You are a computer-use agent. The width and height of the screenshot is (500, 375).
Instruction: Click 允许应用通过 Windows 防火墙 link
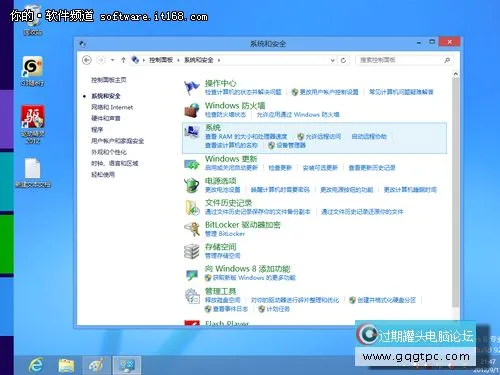(x=298, y=115)
